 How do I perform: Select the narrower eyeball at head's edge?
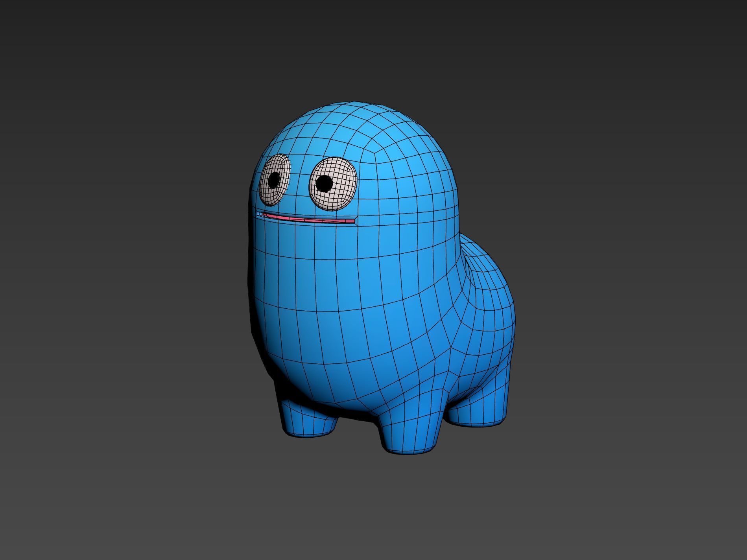tap(275, 180)
